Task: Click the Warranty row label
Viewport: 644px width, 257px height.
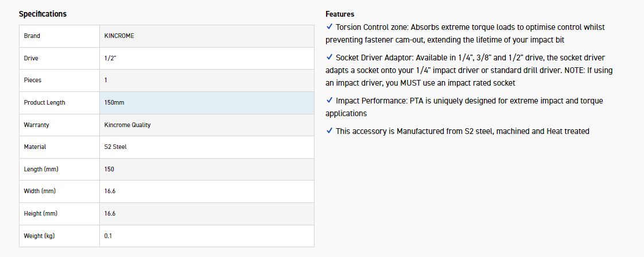Action: 37,125
